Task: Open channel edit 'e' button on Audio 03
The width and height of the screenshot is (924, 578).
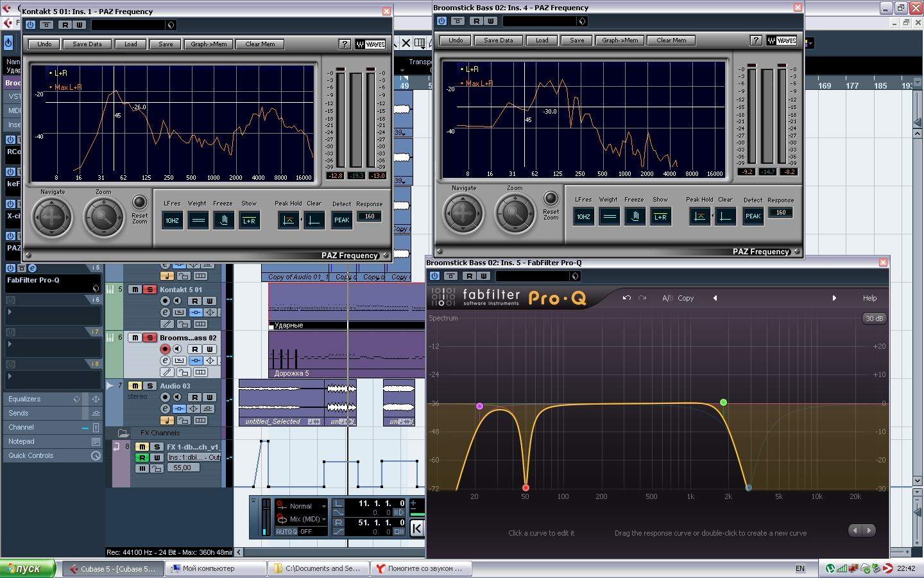Action: pyautogui.click(x=165, y=409)
